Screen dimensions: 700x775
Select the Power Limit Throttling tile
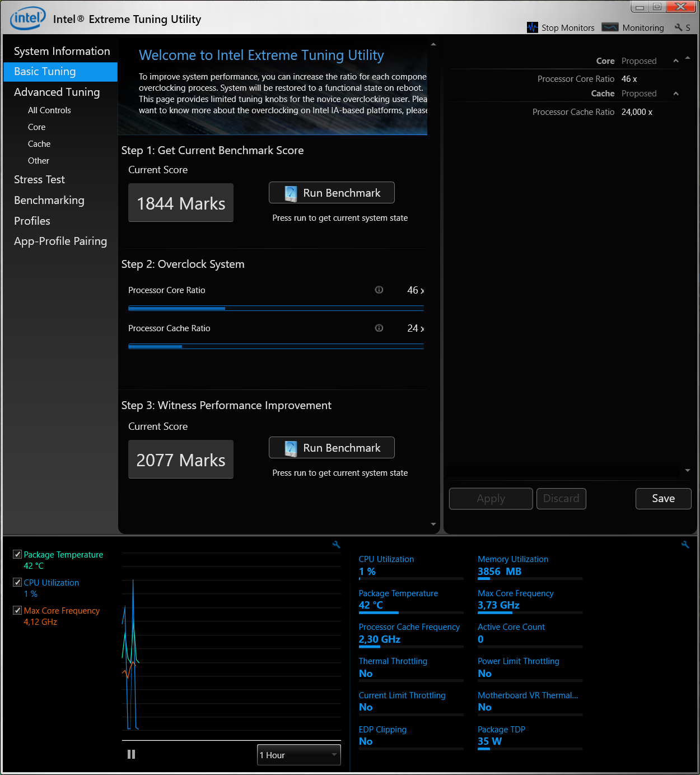click(530, 669)
